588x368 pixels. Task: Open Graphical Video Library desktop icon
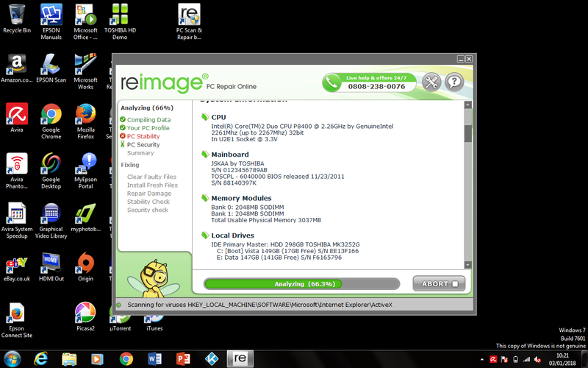51,220
